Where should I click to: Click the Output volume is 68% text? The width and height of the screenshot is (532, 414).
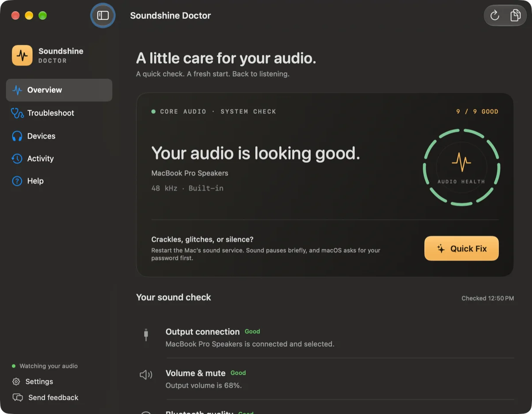coord(203,386)
